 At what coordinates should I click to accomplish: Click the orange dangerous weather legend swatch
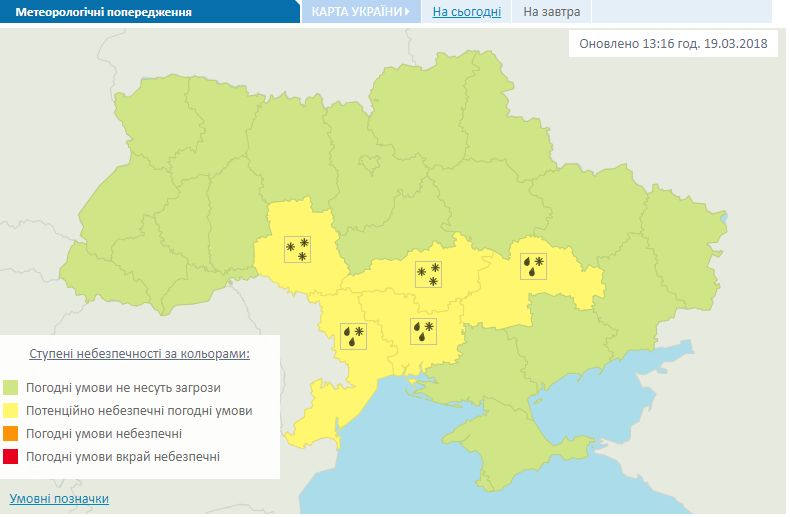pos(11,434)
